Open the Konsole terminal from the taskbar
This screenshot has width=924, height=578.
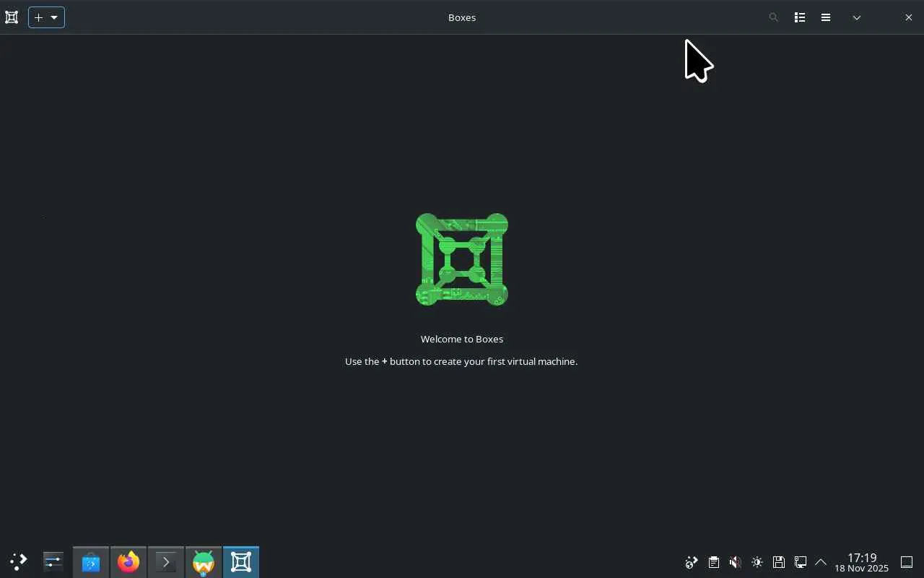click(166, 562)
